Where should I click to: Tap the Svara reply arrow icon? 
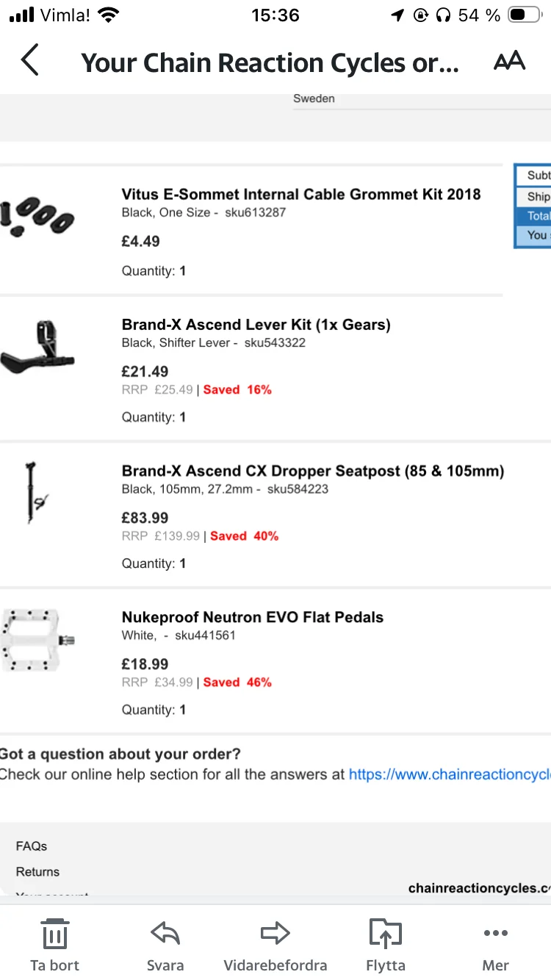[165, 934]
